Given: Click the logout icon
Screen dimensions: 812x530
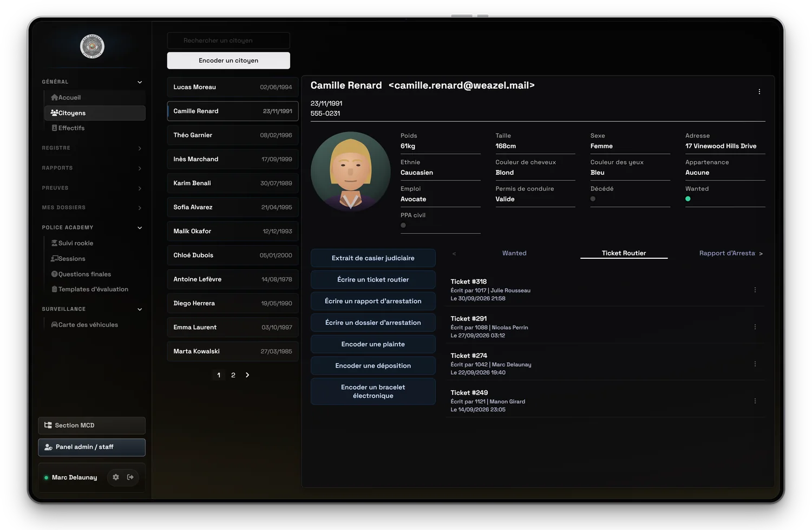Looking at the screenshot, I should [x=130, y=477].
